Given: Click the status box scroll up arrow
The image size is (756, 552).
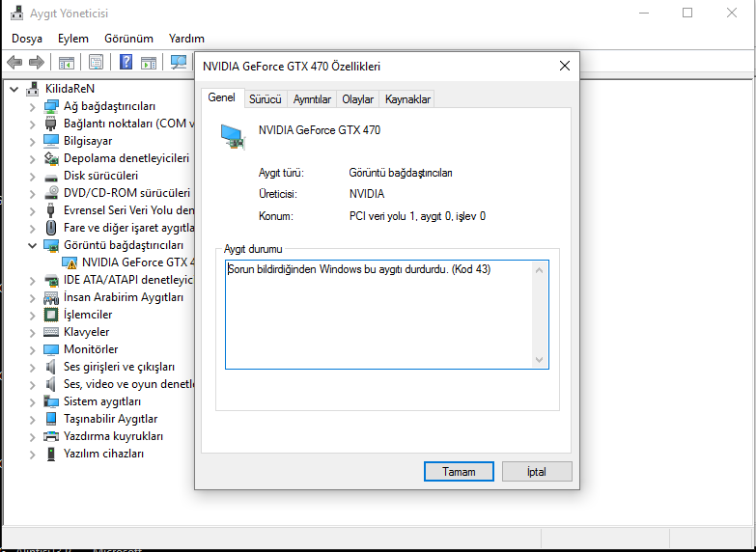Looking at the screenshot, I should pyautogui.click(x=540, y=270).
